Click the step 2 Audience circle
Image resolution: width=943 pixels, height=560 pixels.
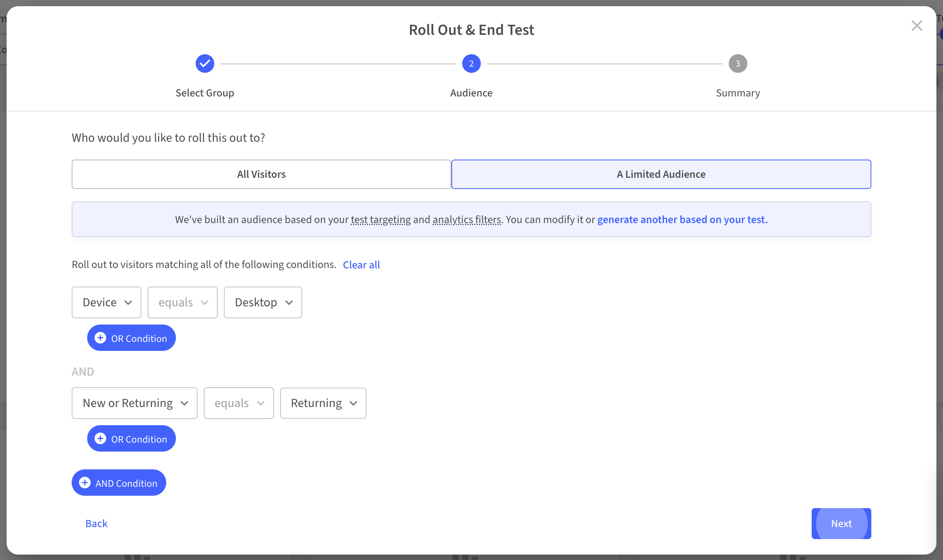point(471,64)
